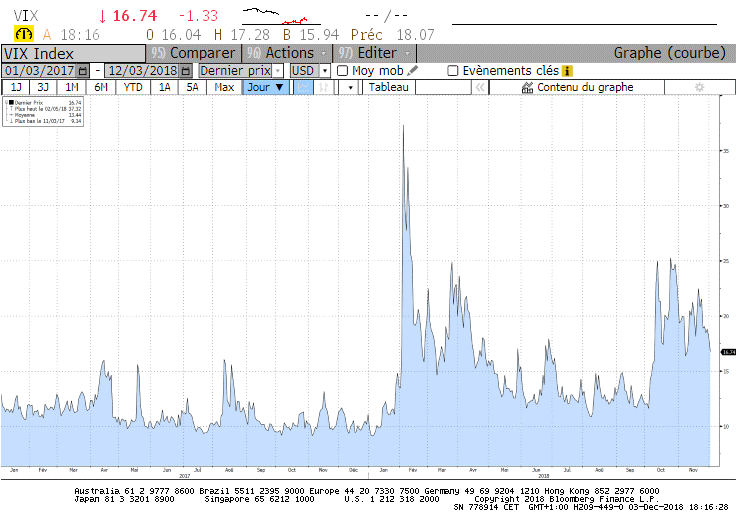Click the Tableau button
The height and width of the screenshot is (530, 736).
(x=389, y=87)
